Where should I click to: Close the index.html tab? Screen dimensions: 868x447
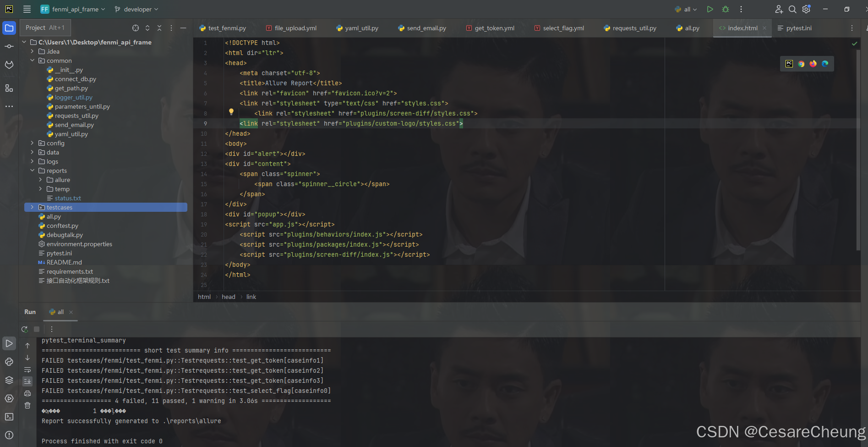[x=764, y=28]
